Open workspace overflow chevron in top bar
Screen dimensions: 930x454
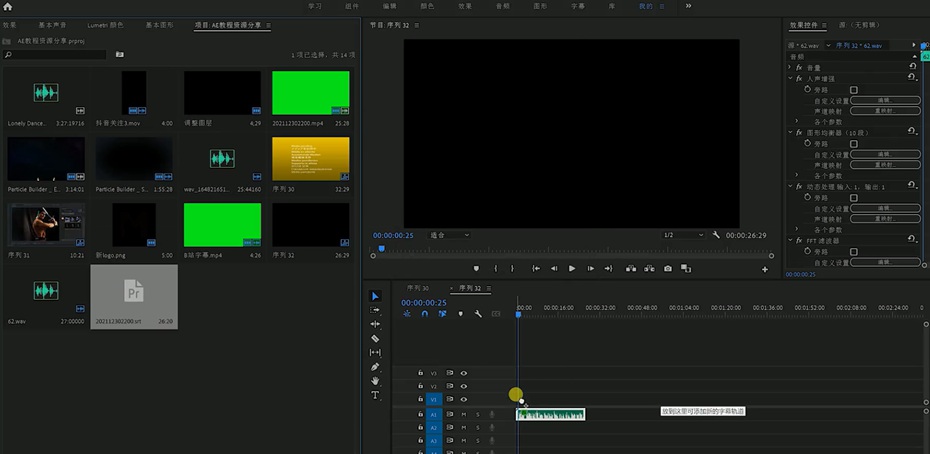688,6
